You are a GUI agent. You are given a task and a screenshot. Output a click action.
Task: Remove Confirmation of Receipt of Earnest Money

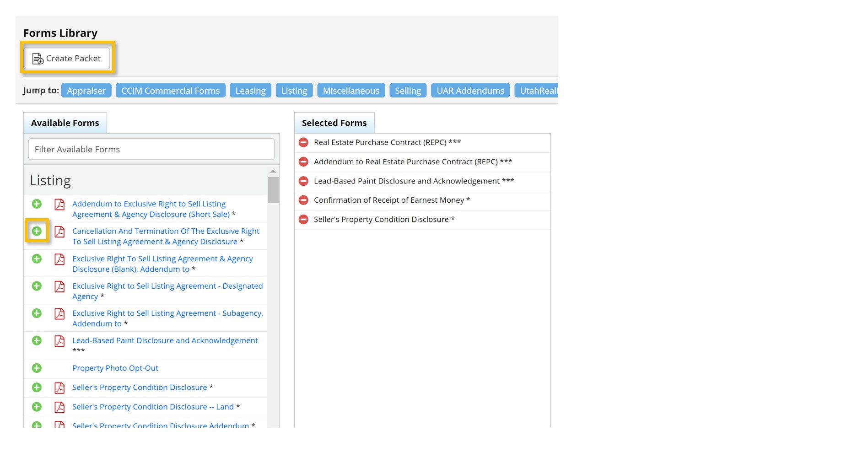point(303,200)
